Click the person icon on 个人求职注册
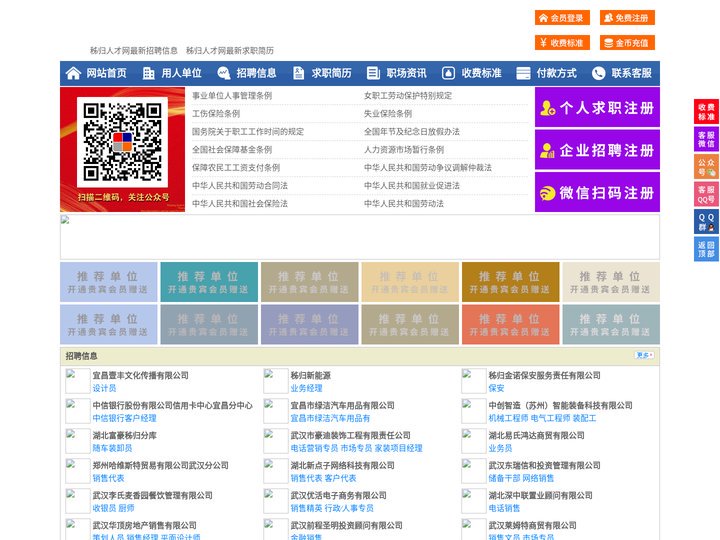This screenshot has width=720, height=540. click(547, 108)
